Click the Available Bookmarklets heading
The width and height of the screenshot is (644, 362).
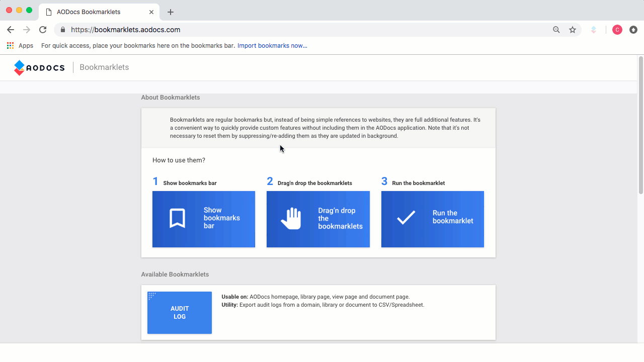[175, 275]
